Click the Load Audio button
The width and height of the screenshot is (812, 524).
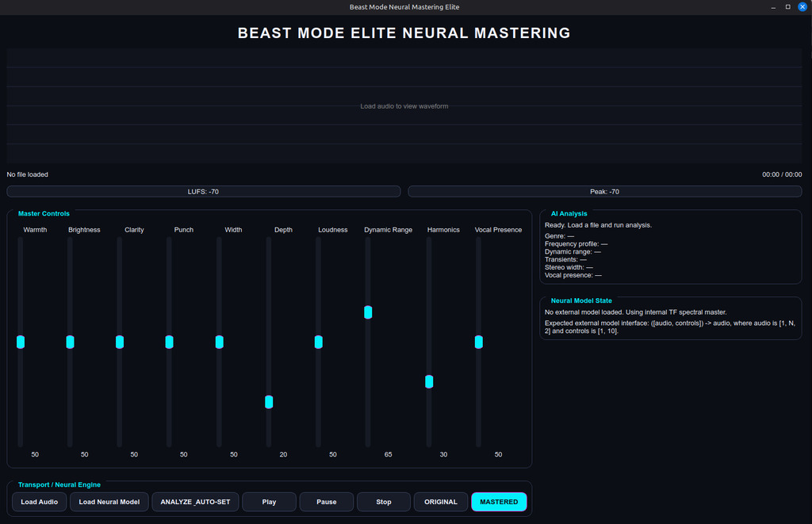[x=39, y=502]
